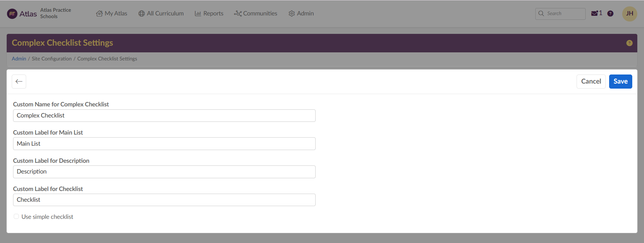Click the help question mark in top navigation
This screenshot has height=243, width=644.
point(610,13)
